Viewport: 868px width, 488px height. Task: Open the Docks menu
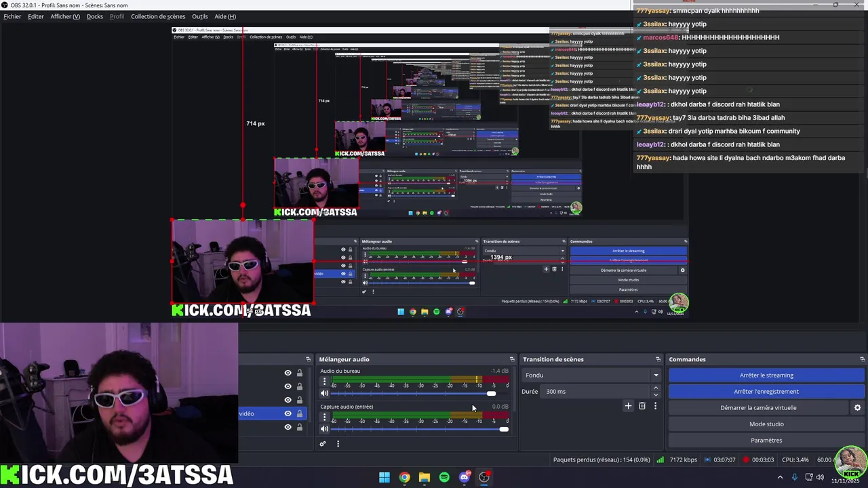[95, 16]
